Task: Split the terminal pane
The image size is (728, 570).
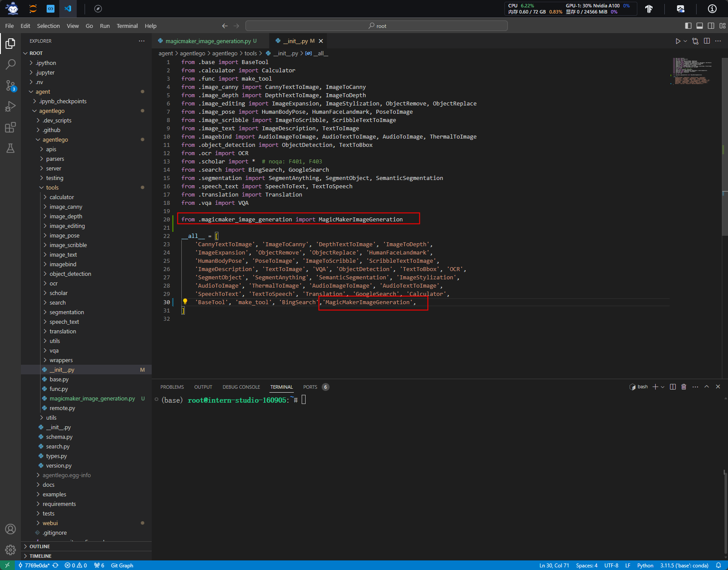Action: pos(673,387)
